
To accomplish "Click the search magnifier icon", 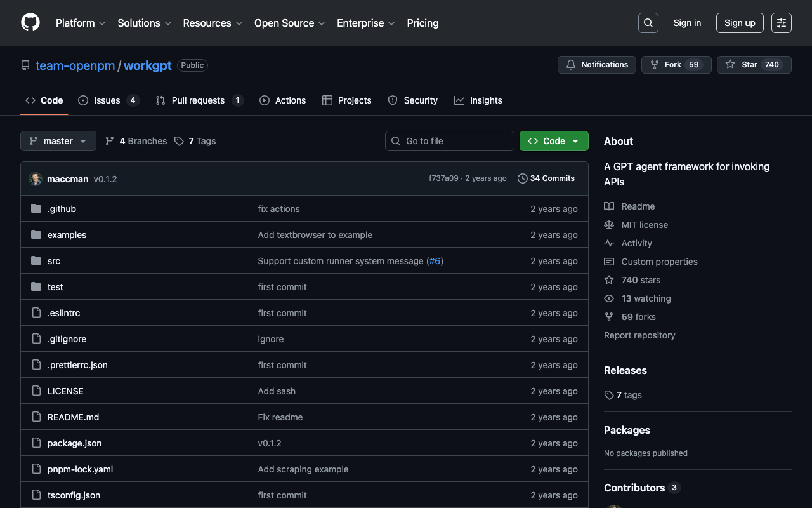I will click(648, 23).
